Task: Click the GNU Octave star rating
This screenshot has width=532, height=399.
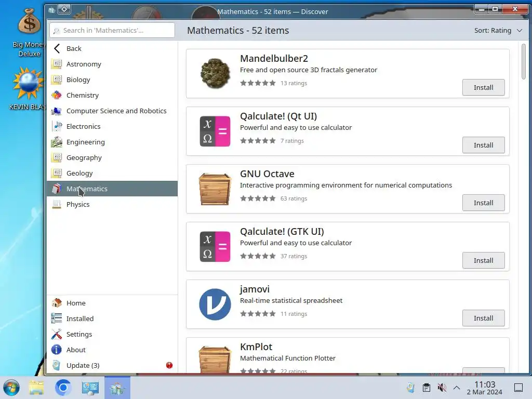Action: (258, 198)
